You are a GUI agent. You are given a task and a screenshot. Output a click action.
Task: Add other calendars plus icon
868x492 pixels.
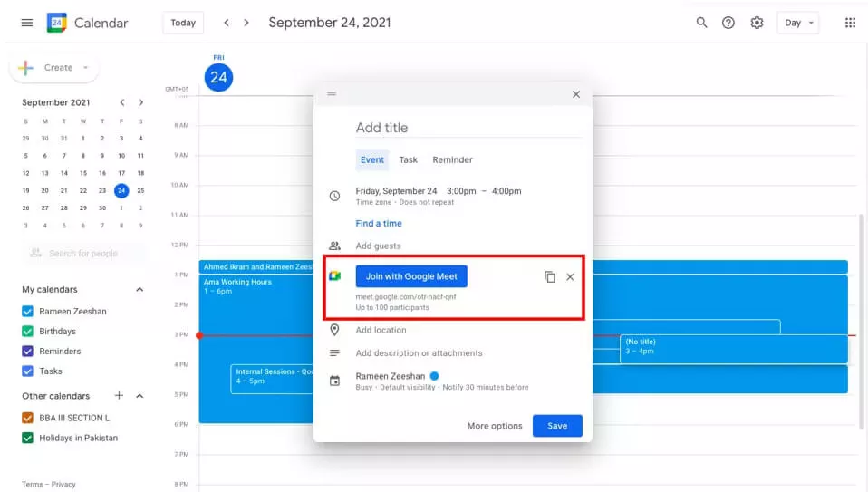119,396
